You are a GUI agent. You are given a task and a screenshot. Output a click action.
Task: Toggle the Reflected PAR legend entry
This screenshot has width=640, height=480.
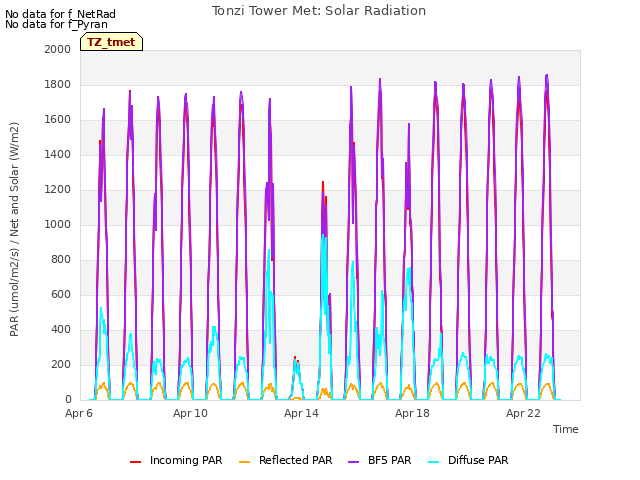pos(285,460)
